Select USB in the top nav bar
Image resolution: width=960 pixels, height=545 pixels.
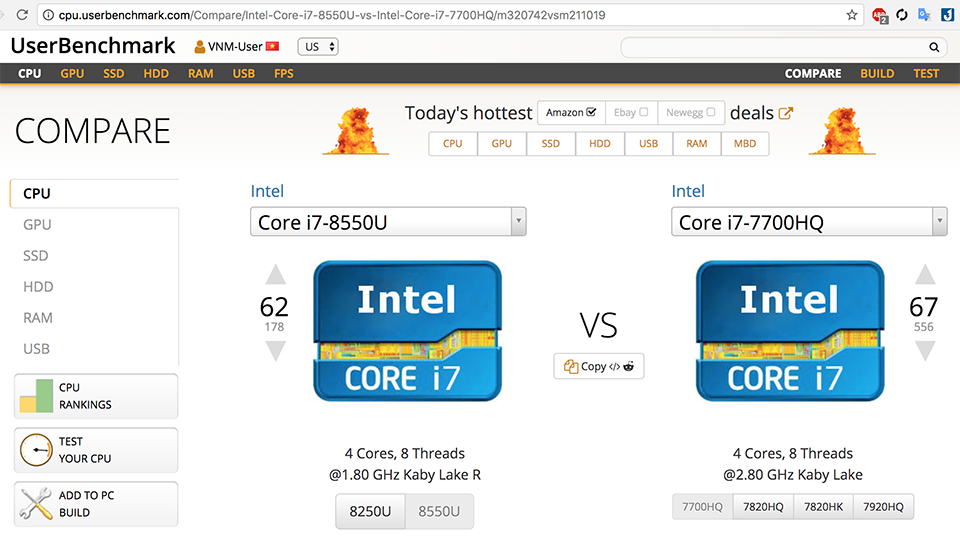(244, 73)
